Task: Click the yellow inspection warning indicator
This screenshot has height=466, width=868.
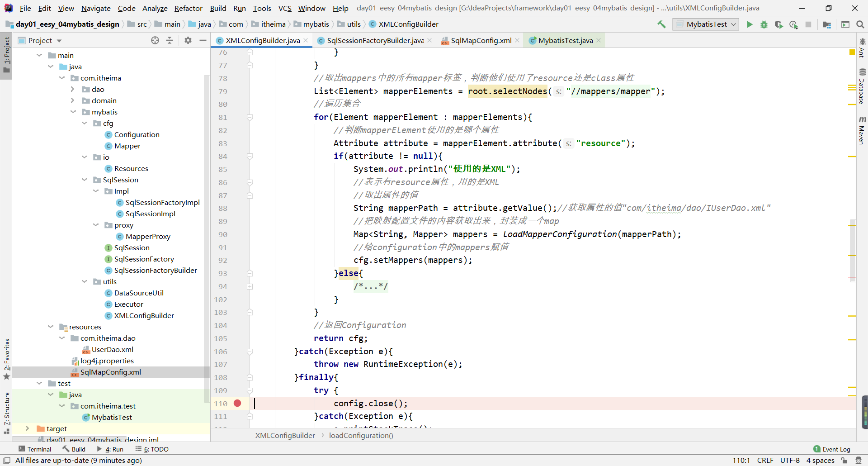Action: pyautogui.click(x=852, y=52)
